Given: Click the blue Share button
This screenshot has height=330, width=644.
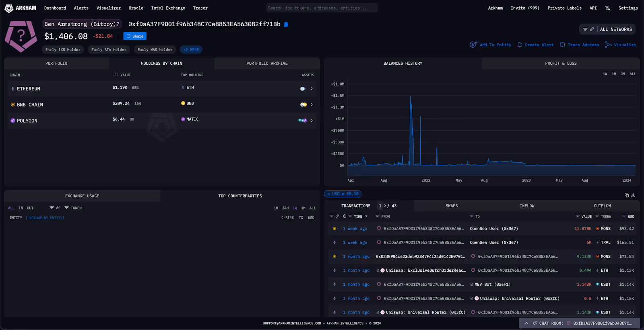Looking at the screenshot, I should (x=135, y=36).
